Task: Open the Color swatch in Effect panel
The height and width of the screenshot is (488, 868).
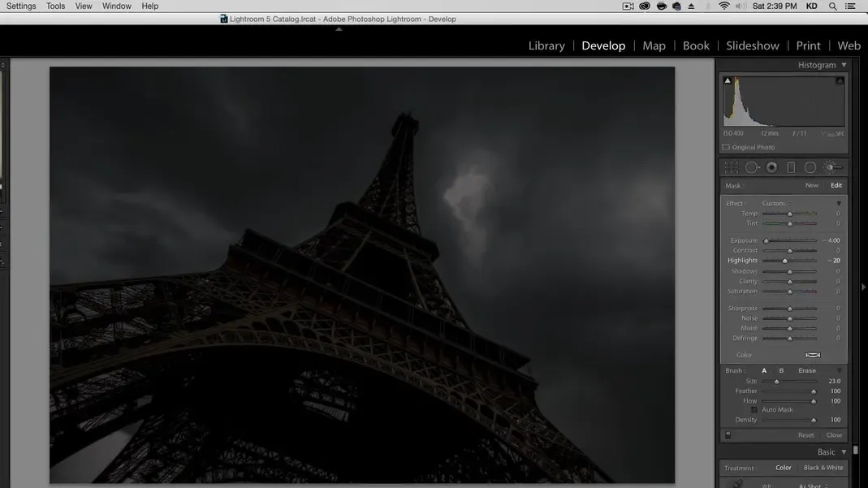Action: pos(812,356)
